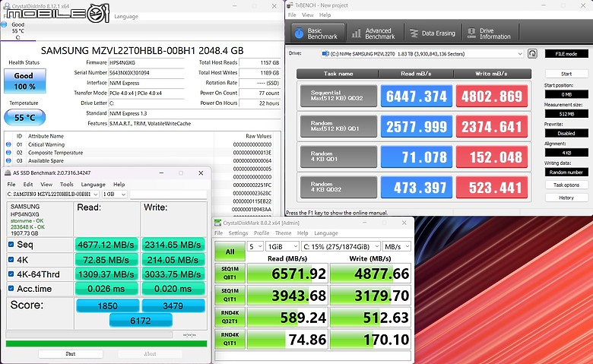This screenshot has height=364, width=593.
Task: Click Health Status Good 100 % button
Action: pyautogui.click(x=24, y=81)
